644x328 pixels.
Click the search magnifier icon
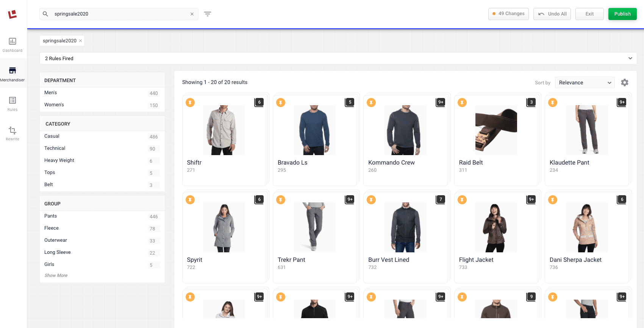45,14
